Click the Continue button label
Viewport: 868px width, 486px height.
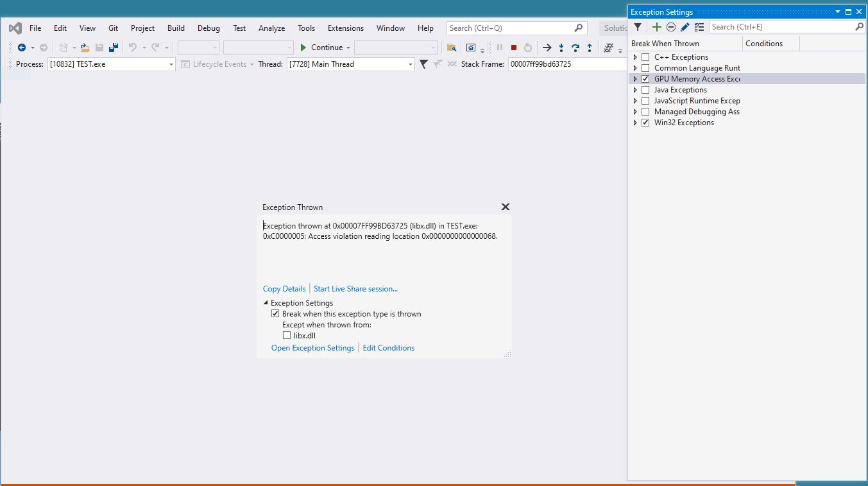[x=327, y=48]
